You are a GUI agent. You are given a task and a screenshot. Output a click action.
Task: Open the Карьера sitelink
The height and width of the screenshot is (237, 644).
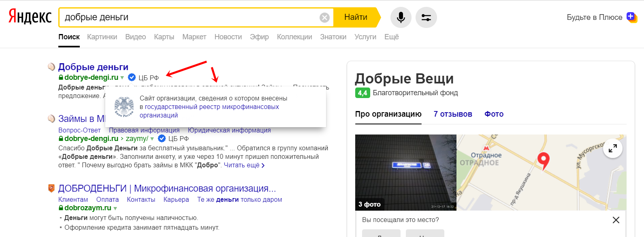[x=176, y=200]
